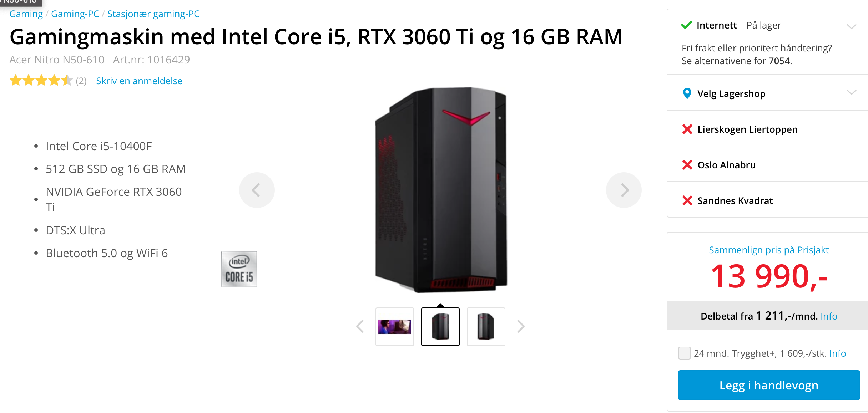Click the Intel Core i5 badge
This screenshot has width=868, height=413.
click(x=239, y=269)
